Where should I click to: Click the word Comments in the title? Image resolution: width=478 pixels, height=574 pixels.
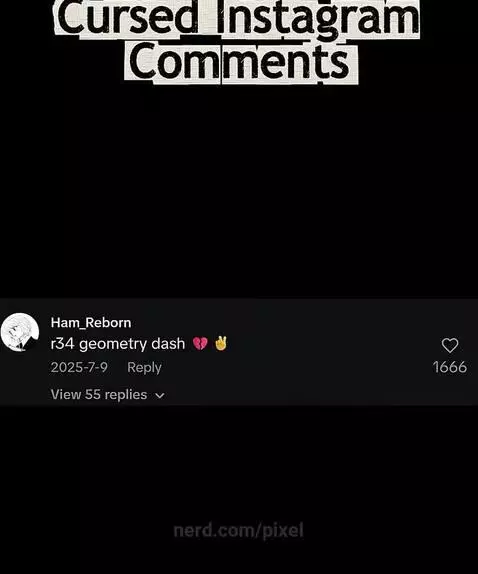point(239,62)
